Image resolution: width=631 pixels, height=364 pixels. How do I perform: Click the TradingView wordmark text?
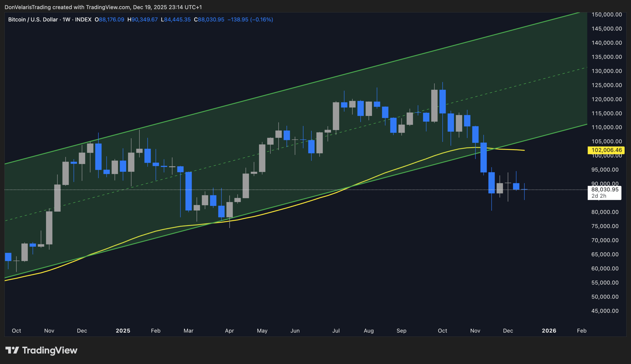click(50, 350)
